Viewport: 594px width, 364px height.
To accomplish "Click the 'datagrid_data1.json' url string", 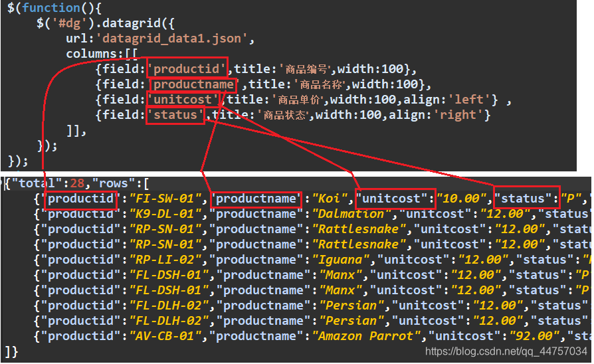I will pos(172,39).
